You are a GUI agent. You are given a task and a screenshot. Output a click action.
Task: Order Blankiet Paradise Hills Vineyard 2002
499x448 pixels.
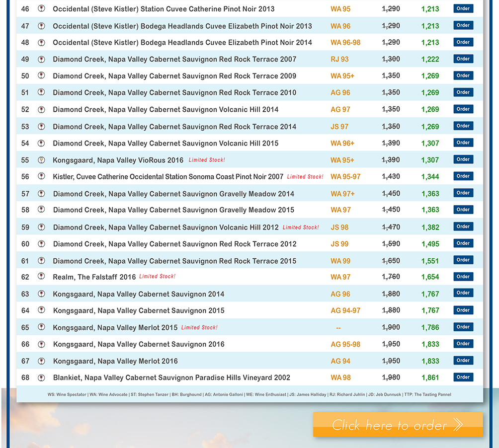(x=463, y=377)
